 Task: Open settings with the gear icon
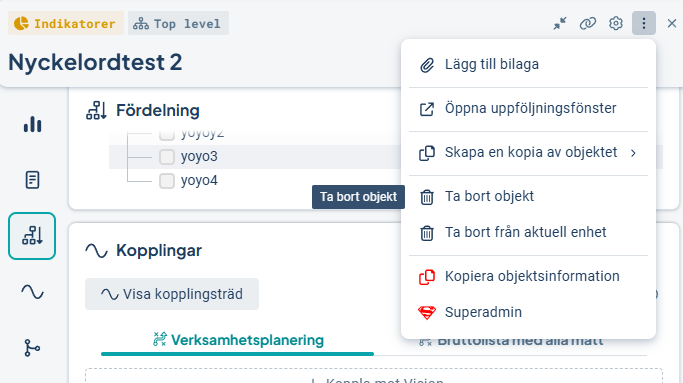(615, 23)
